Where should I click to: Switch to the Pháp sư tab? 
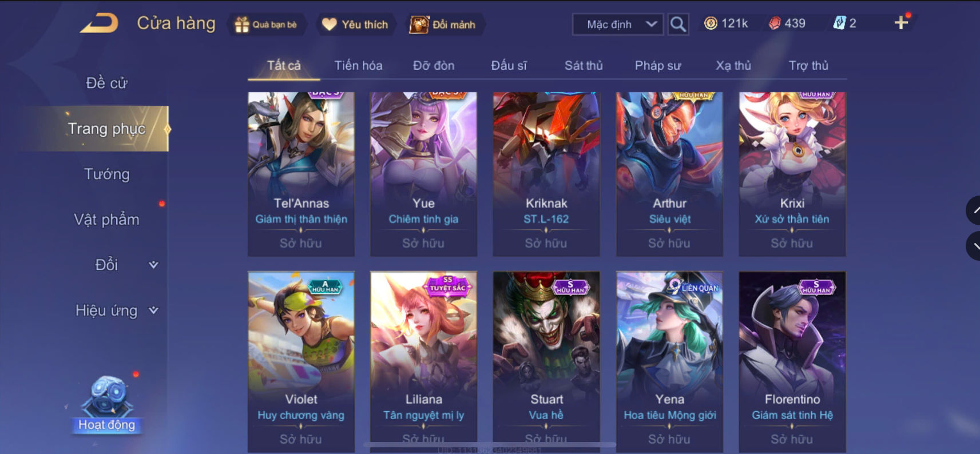point(657,66)
